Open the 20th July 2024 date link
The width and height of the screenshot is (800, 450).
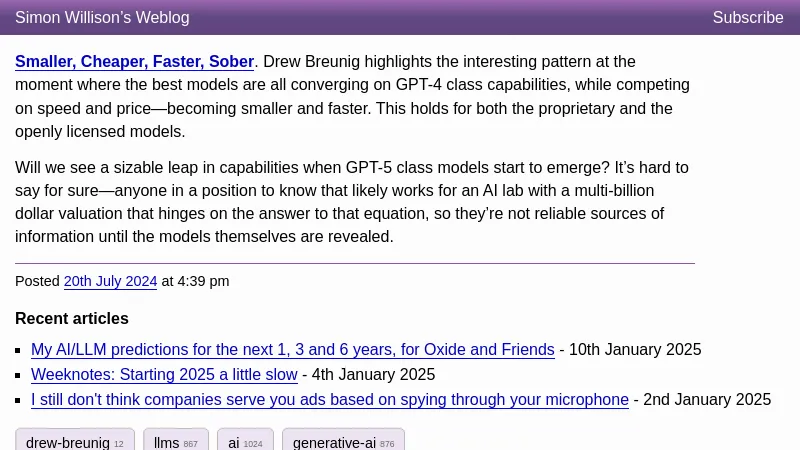point(110,282)
